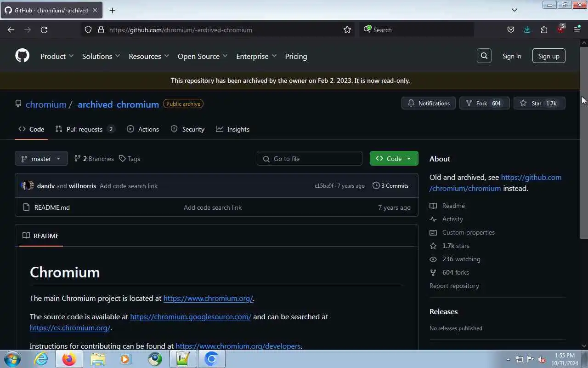The width and height of the screenshot is (588, 368).
Task: Open the master branch selector
Action: tap(41, 158)
